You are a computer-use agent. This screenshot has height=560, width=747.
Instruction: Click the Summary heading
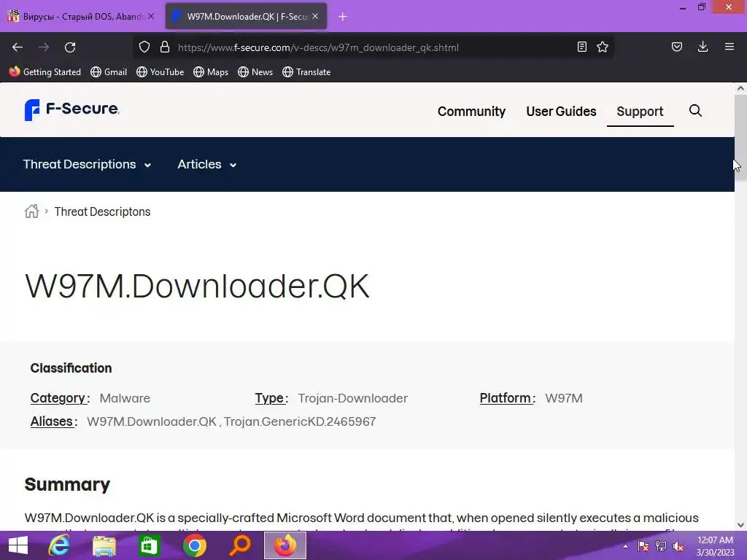coord(67,484)
